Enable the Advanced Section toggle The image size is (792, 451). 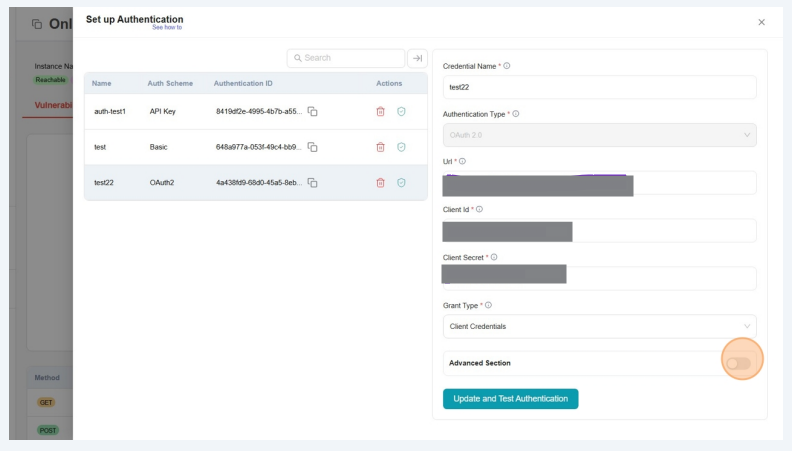coord(738,363)
